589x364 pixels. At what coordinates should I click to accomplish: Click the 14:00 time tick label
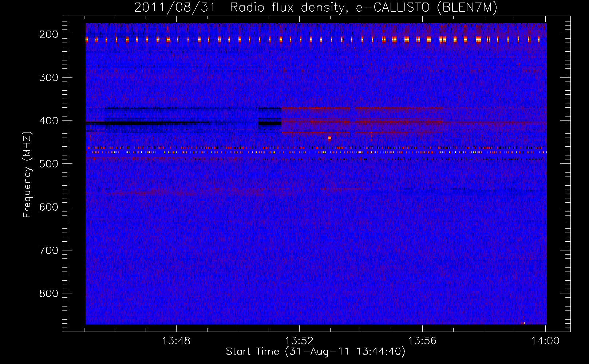coord(545,341)
